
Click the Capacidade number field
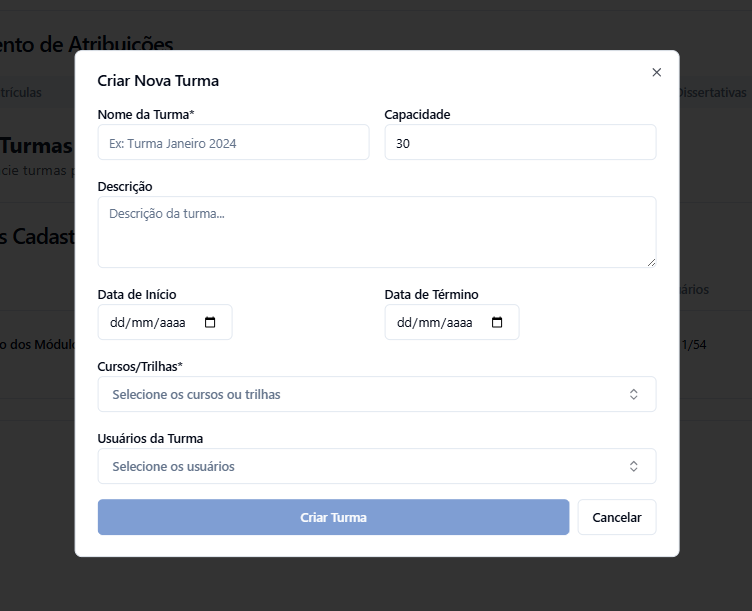coord(520,143)
